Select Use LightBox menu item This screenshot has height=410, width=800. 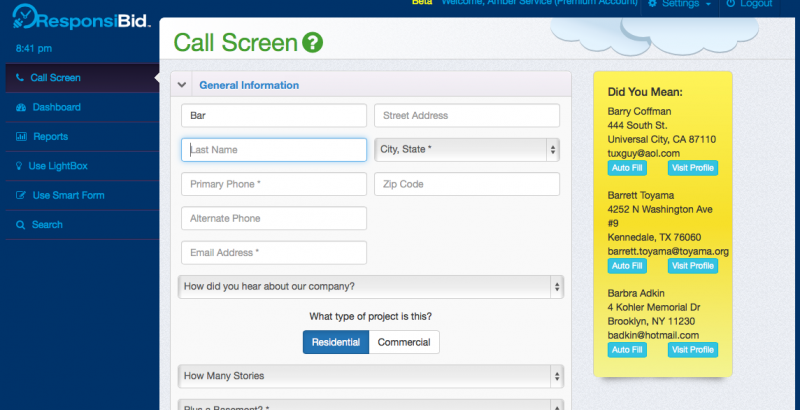pos(82,166)
